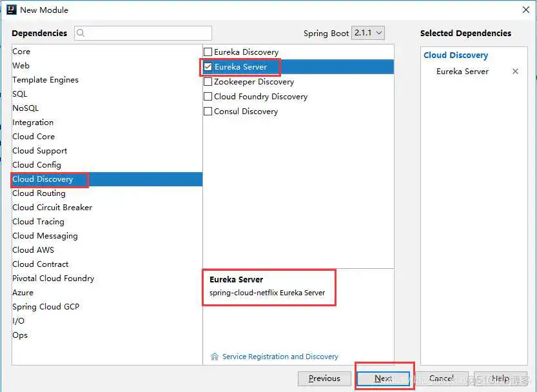Click the IntelliJ icon in the title bar
This screenshot has height=392, width=537.
point(11,10)
